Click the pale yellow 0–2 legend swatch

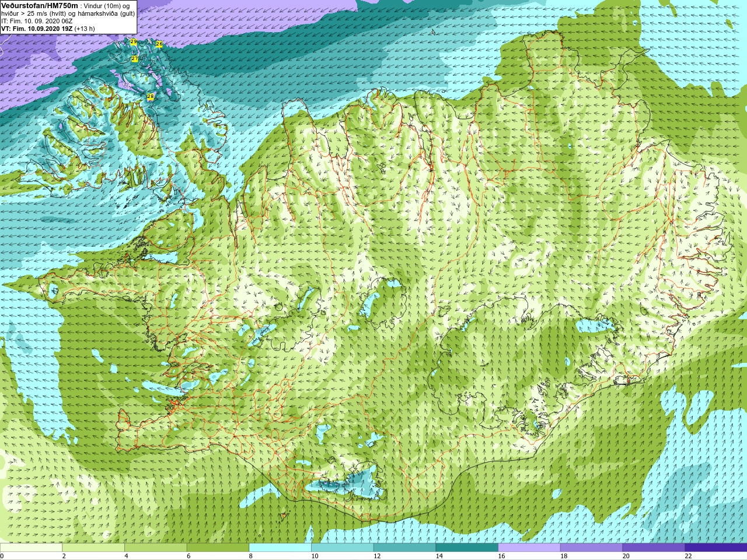click(31, 548)
